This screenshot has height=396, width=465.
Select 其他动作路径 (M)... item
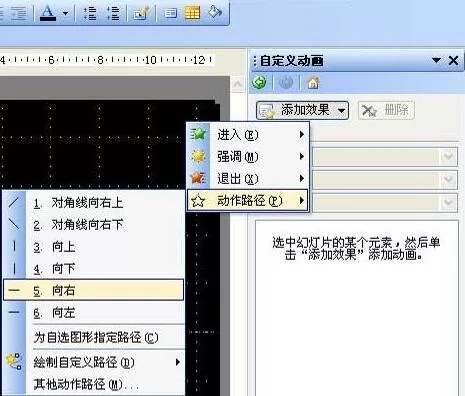(x=94, y=384)
